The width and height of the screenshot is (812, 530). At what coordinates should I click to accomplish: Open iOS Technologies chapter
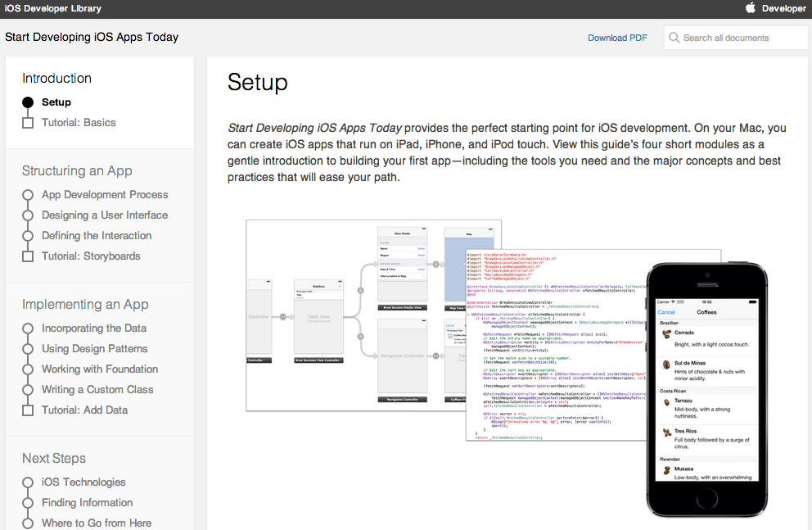[83, 482]
